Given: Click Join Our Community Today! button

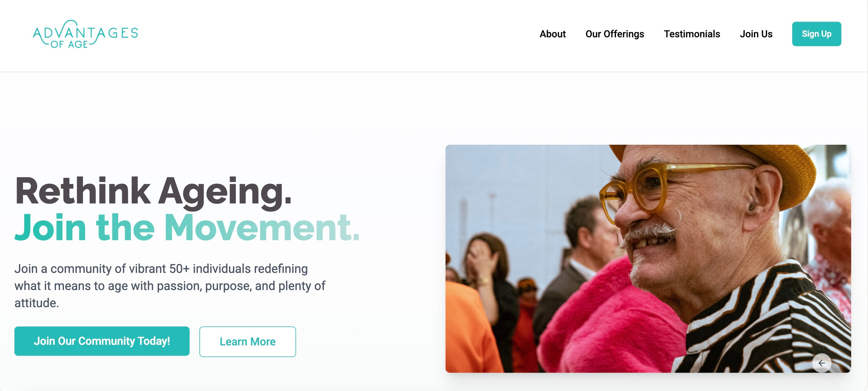Looking at the screenshot, I should (x=102, y=341).
